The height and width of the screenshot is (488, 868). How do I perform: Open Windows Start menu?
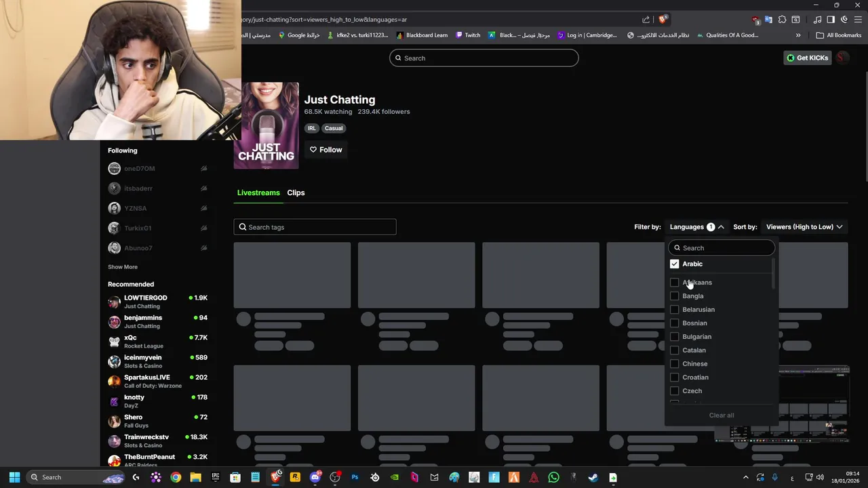[x=14, y=477]
